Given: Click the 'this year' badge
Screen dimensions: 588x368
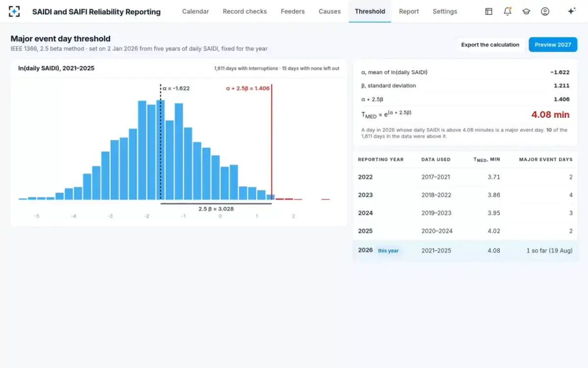Looking at the screenshot, I should point(388,251).
